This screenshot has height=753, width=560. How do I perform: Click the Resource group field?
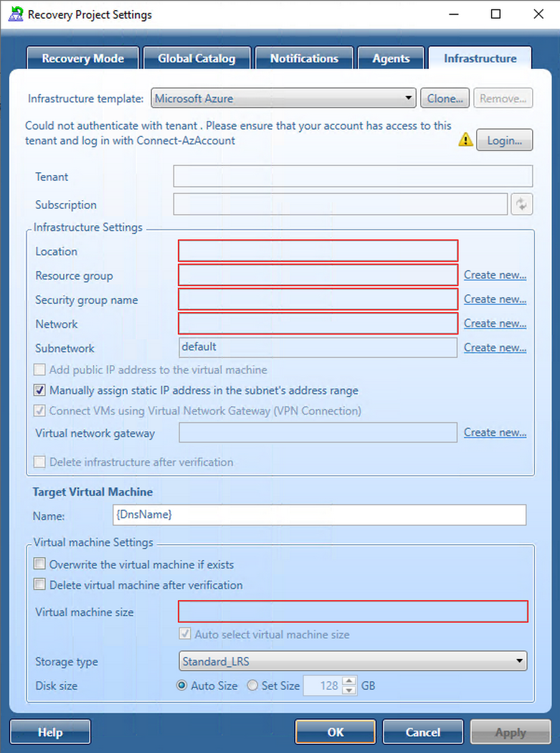click(x=318, y=275)
